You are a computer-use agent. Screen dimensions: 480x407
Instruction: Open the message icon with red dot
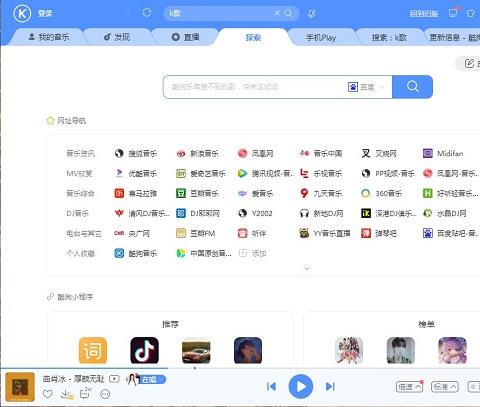(x=453, y=13)
